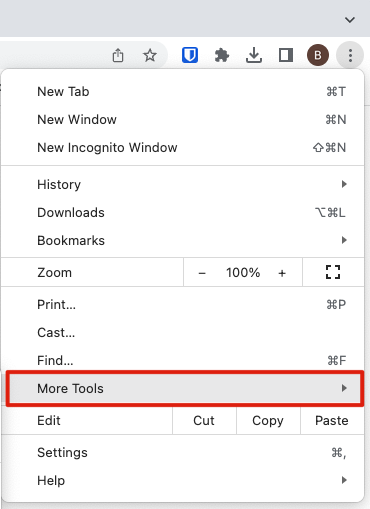The image size is (370, 509).
Task: Expand the History submenu
Action: click(183, 184)
